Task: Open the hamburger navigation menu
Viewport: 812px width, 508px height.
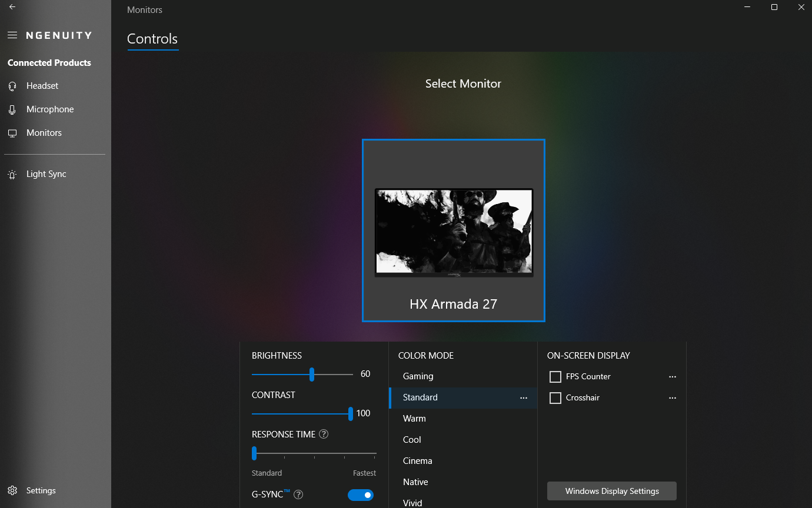Action: pyautogui.click(x=12, y=35)
